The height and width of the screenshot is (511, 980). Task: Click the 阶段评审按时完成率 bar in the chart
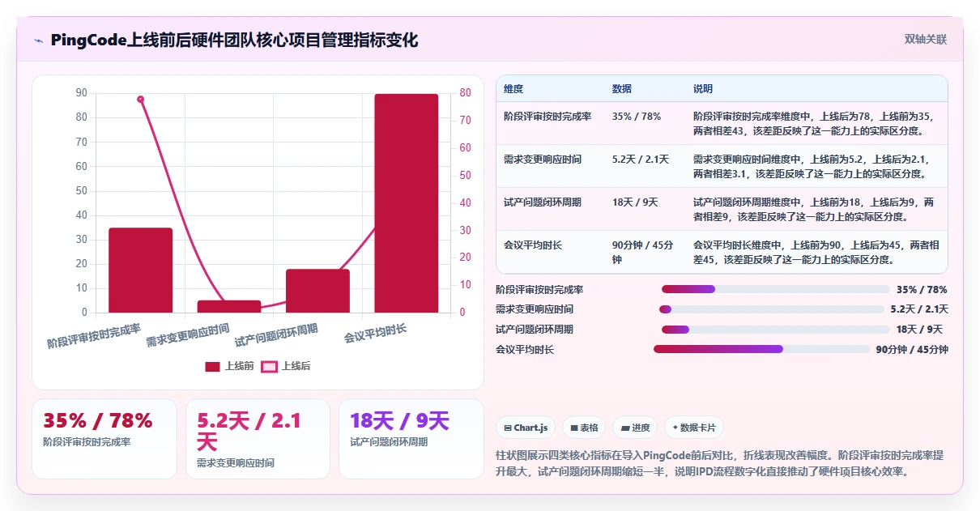point(140,270)
